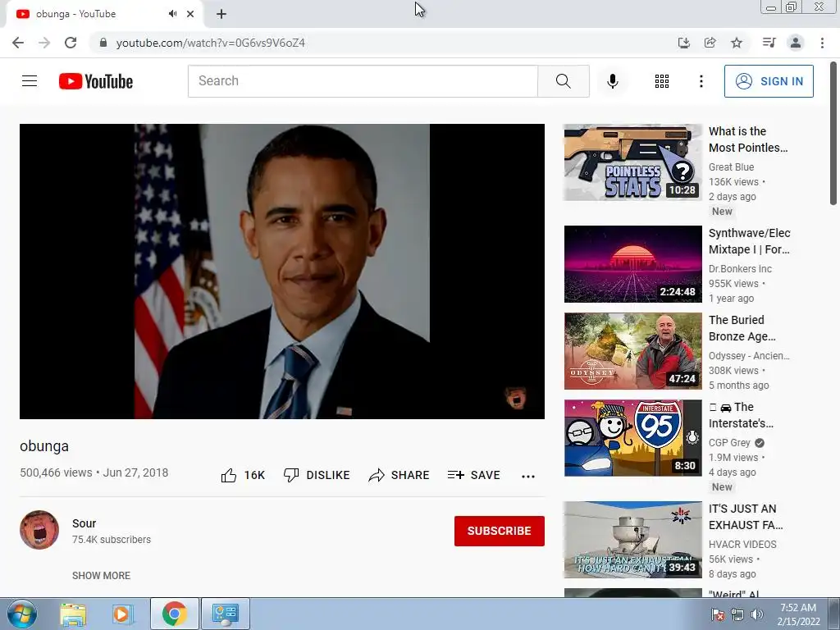Share the obunga video
The image size is (840, 630).
pyautogui.click(x=399, y=475)
